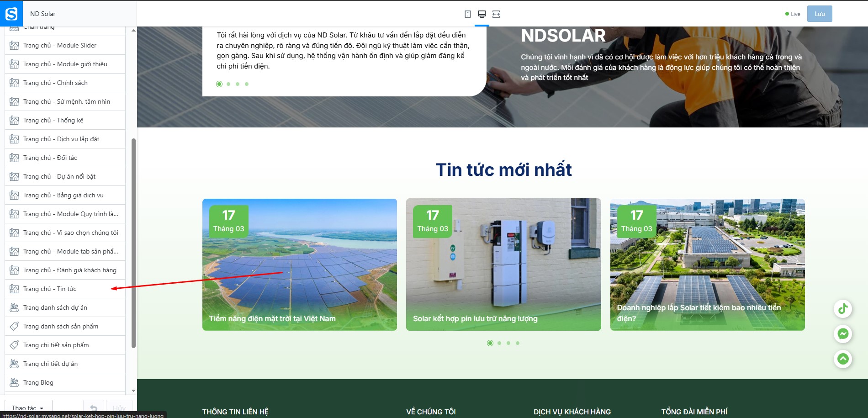868x418 pixels.
Task: Select the first news carousel dot
Action: point(490,343)
